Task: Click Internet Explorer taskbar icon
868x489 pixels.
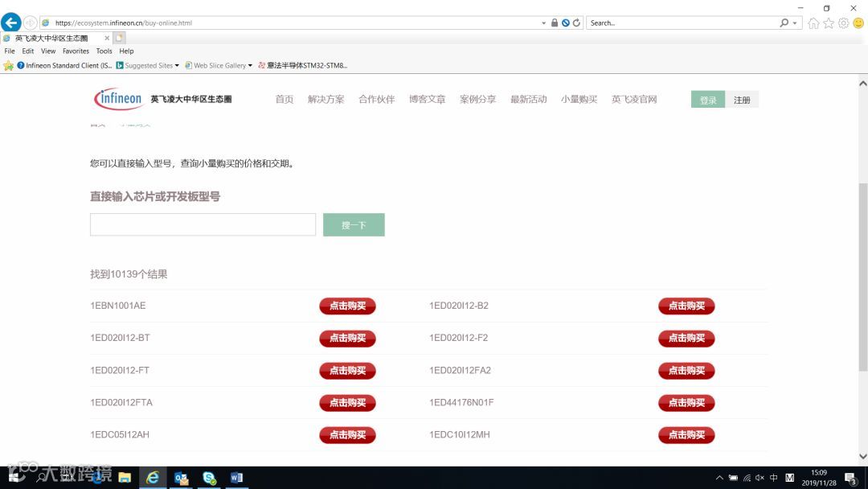Action: click(152, 478)
